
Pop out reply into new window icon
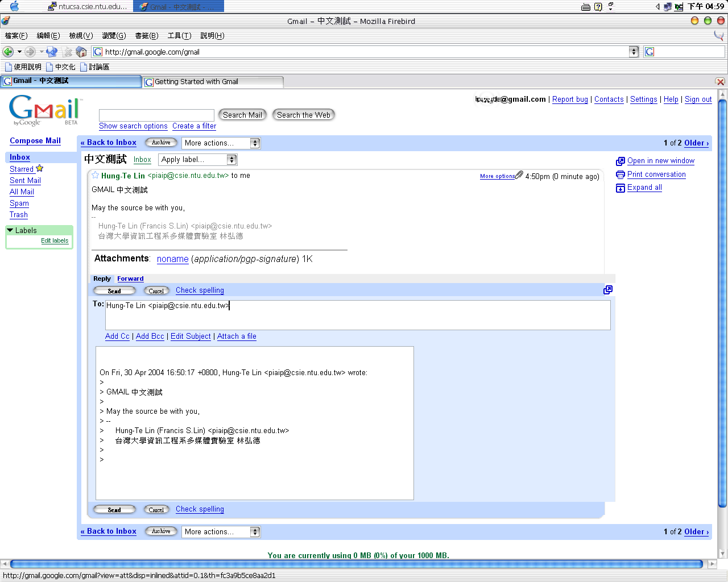click(x=608, y=290)
